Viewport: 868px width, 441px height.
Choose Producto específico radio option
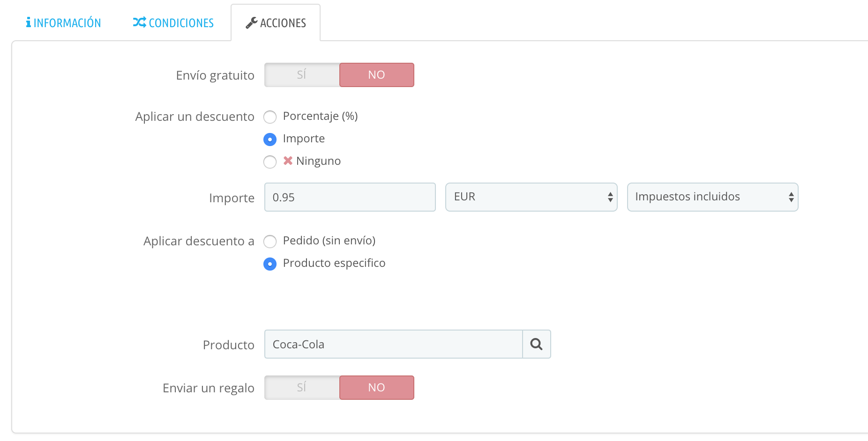tap(270, 264)
